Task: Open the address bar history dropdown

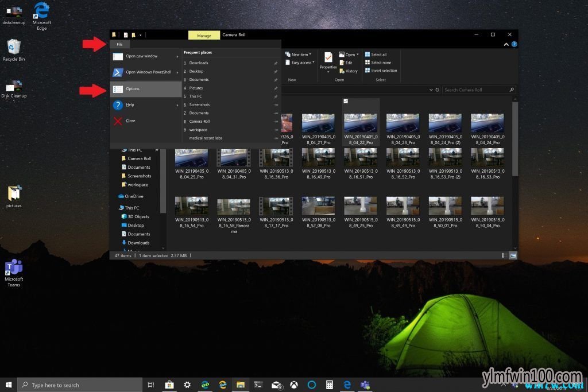Action: pos(431,90)
